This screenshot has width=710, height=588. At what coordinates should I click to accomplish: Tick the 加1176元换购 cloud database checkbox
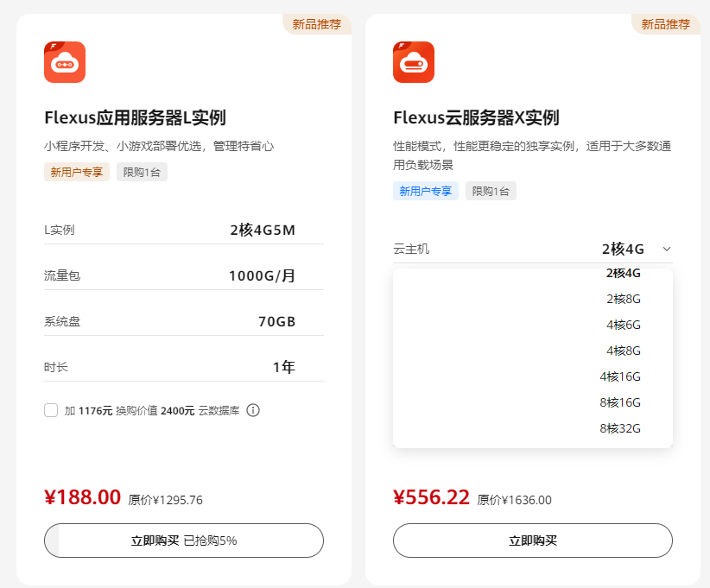51,410
